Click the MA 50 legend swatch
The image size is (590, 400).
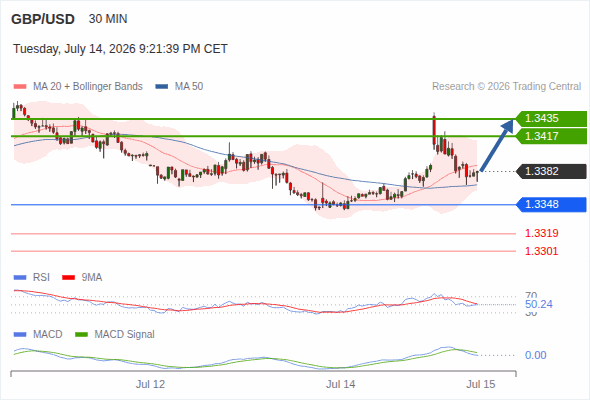162,87
